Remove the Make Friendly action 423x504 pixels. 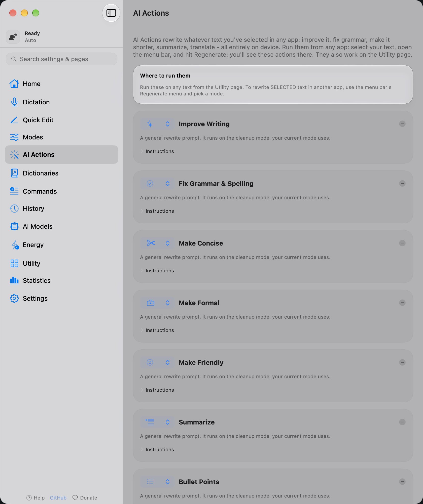coord(402,362)
